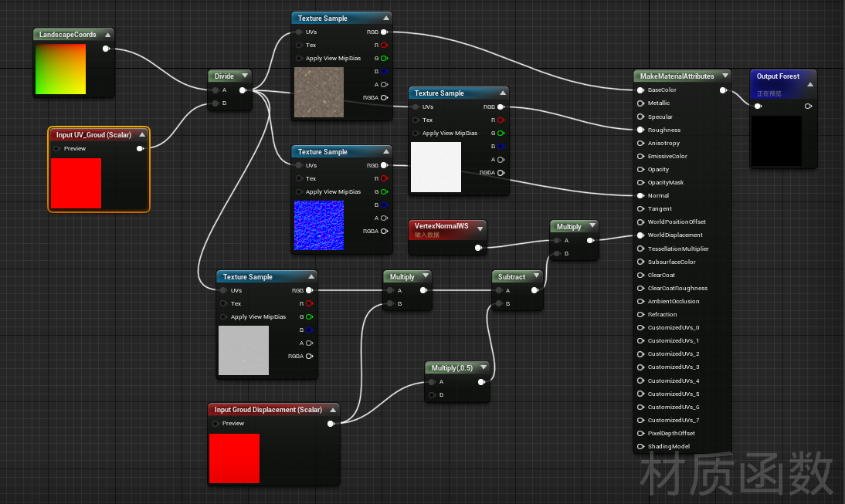Click the gray texture preview thumbnail

[x=243, y=350]
